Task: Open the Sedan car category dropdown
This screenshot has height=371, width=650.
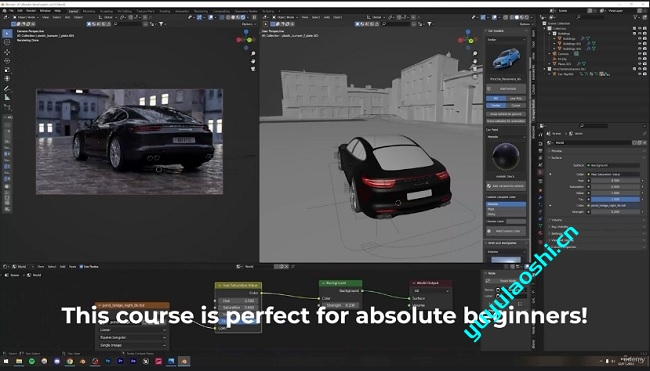Action: (506, 39)
